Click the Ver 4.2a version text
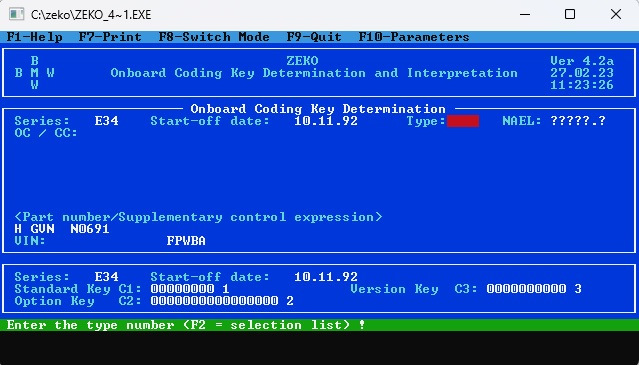The height and width of the screenshot is (365, 639). (x=582, y=61)
